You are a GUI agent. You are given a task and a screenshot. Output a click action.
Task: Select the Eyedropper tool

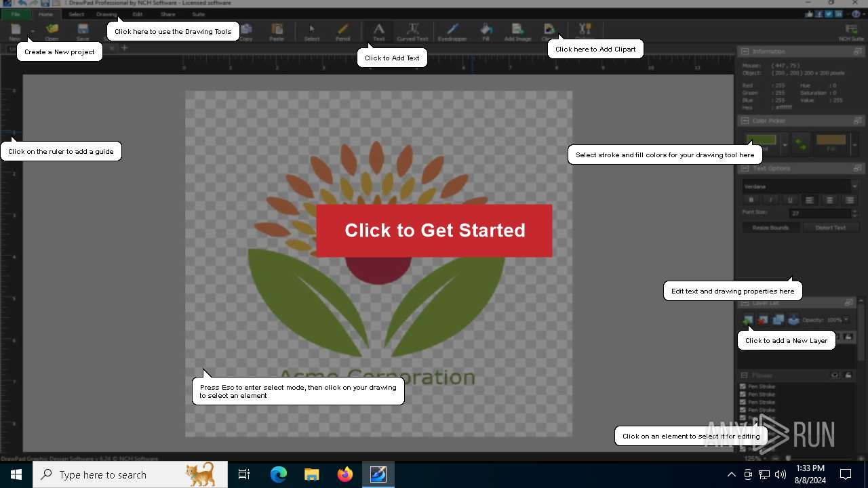point(452,31)
